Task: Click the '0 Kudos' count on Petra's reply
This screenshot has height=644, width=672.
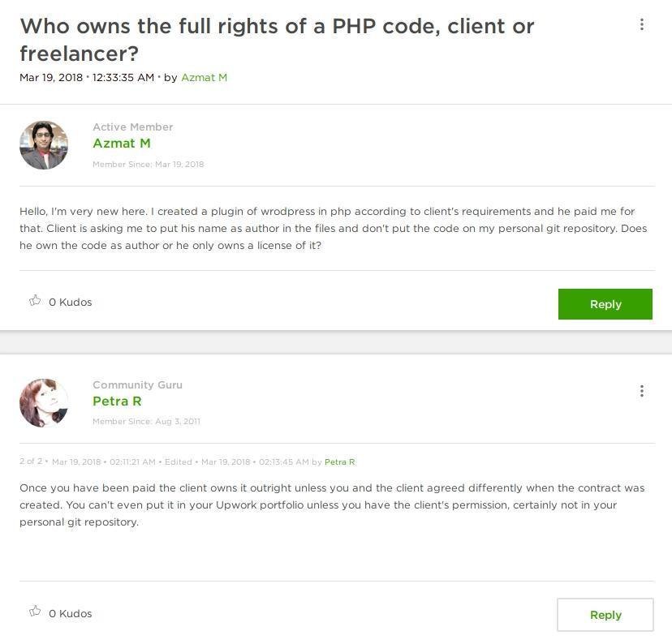Action: pyautogui.click(x=71, y=613)
